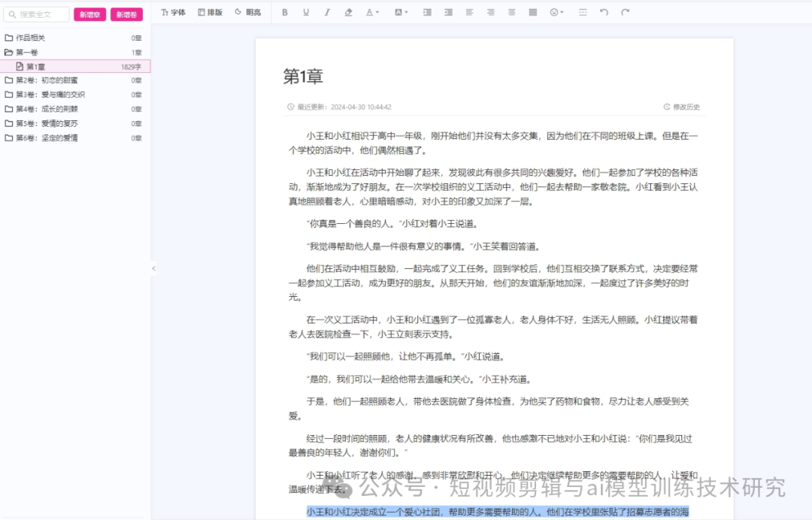Click the open-folder icon beside 第一卷
Image resolution: width=812 pixels, height=520 pixels.
[x=9, y=53]
